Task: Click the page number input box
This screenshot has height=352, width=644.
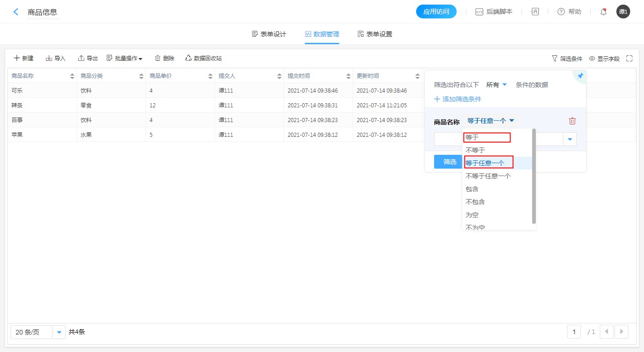Action: tap(574, 332)
